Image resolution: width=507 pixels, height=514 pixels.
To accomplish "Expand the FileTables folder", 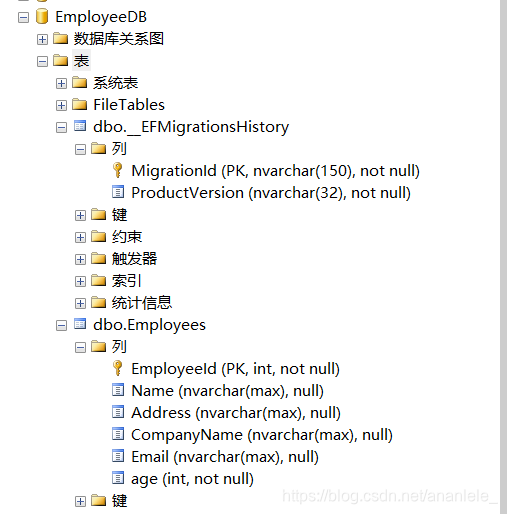I will 61,105.
